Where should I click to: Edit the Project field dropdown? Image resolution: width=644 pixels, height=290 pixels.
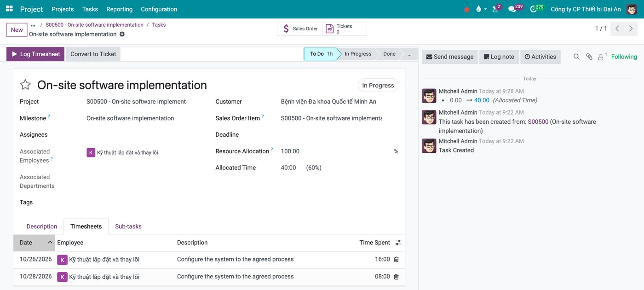coord(136,102)
